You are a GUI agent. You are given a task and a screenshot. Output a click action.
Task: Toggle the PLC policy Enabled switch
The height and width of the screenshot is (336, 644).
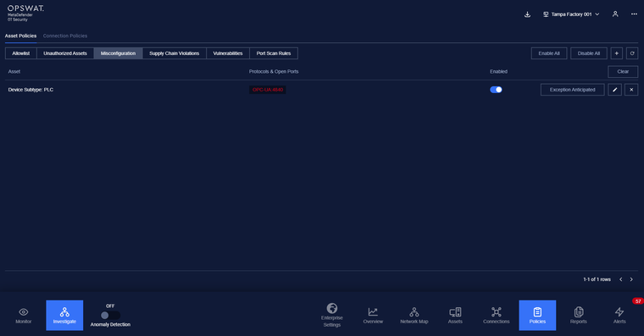point(496,90)
